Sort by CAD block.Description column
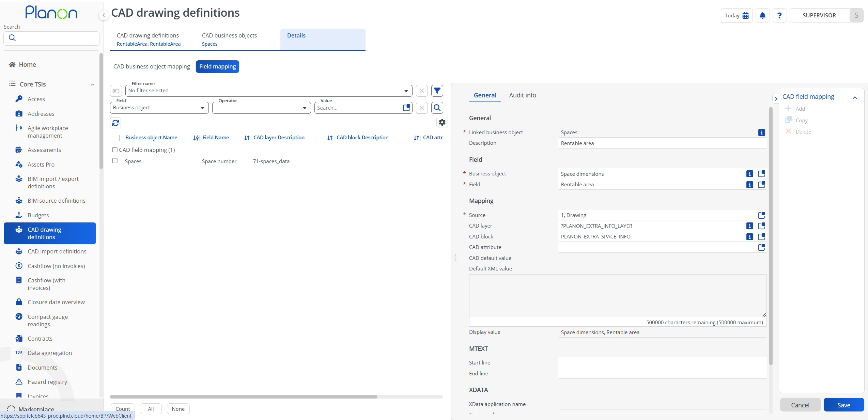Screen dimensions: 868x420 [x=362, y=138]
